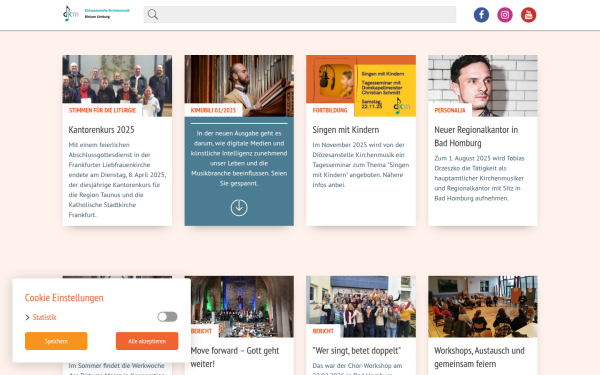Viewport: 600px width, 375px height.
Task: Click the Cookie Einstellungen heading
Action: click(64, 298)
